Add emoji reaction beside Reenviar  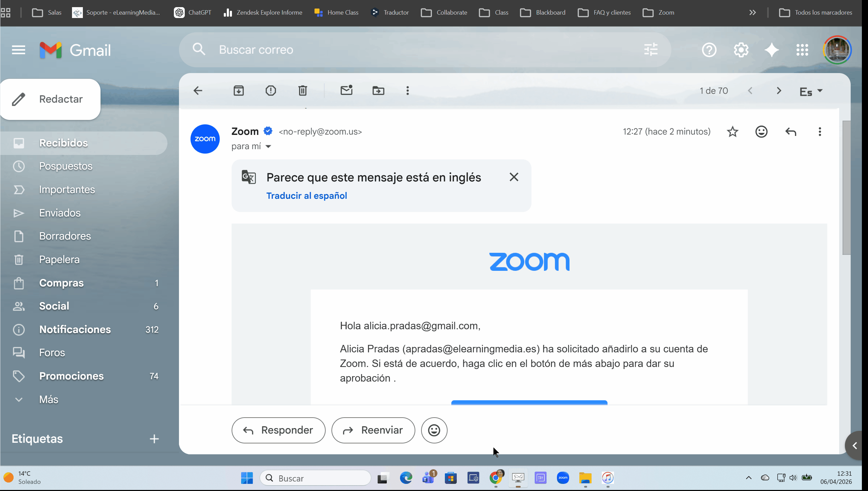(434, 430)
